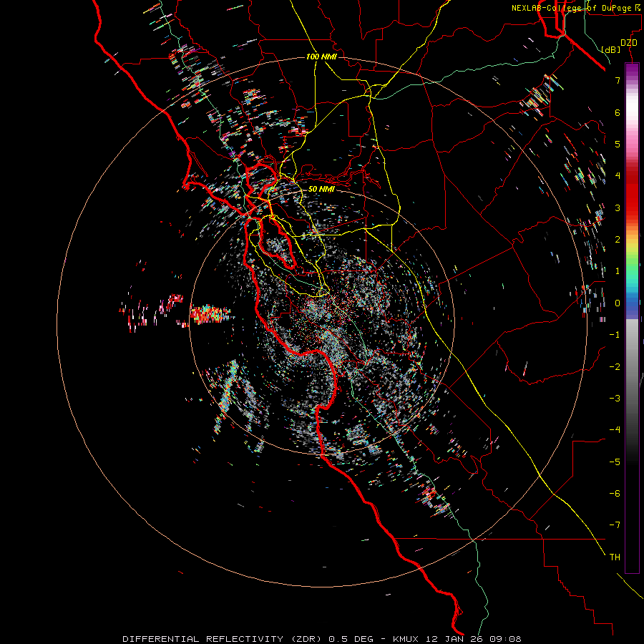Click the 4 dB value on the color scale
644x644 pixels.
pos(618,176)
